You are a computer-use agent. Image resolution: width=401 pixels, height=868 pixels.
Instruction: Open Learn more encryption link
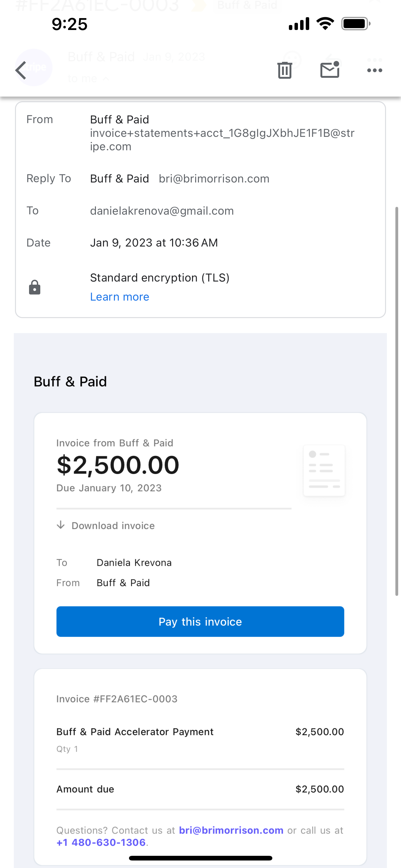120,297
